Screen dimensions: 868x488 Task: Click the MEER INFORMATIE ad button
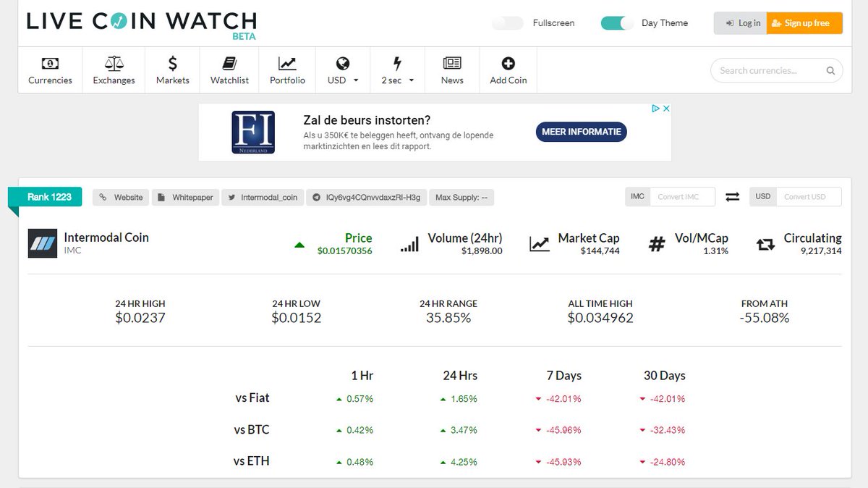(582, 132)
